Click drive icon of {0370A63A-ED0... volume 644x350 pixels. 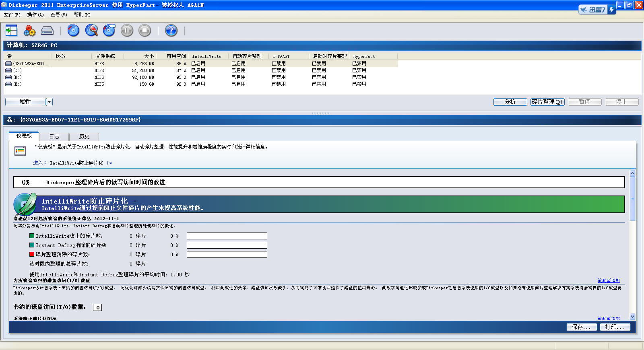pyautogui.click(x=8, y=64)
